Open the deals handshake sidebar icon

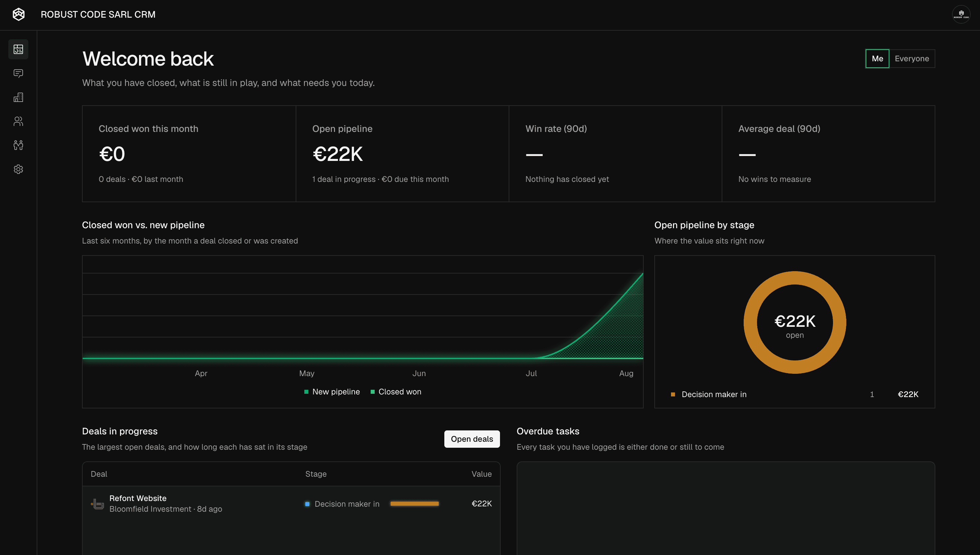pos(18,145)
